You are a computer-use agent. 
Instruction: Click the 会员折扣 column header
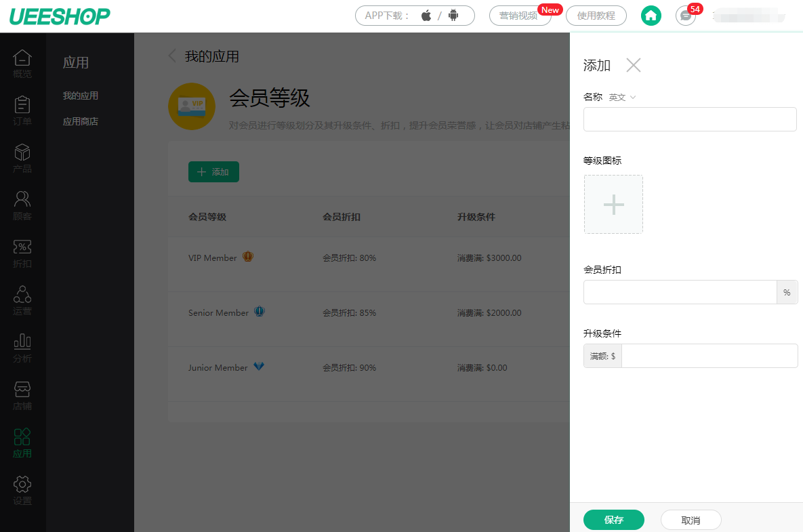tap(342, 217)
